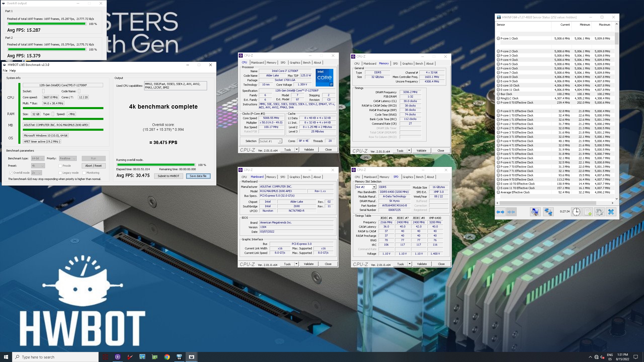Close HWiNFO sensors with blue X icon
This screenshot has height=362, width=644.
click(611, 212)
